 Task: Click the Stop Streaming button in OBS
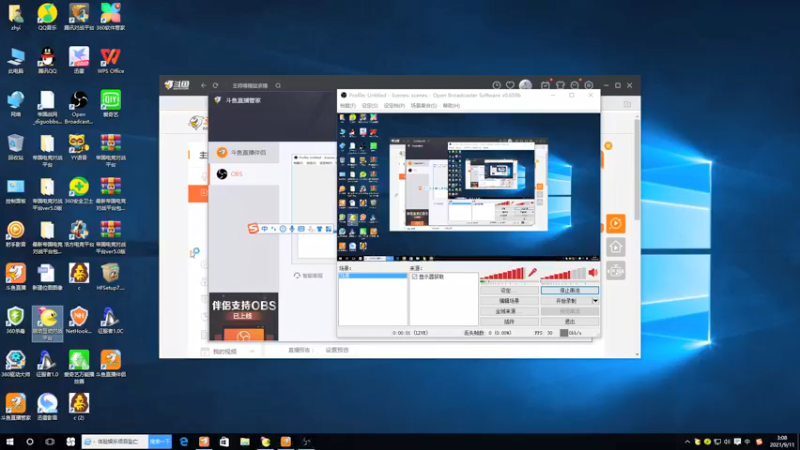click(570, 290)
